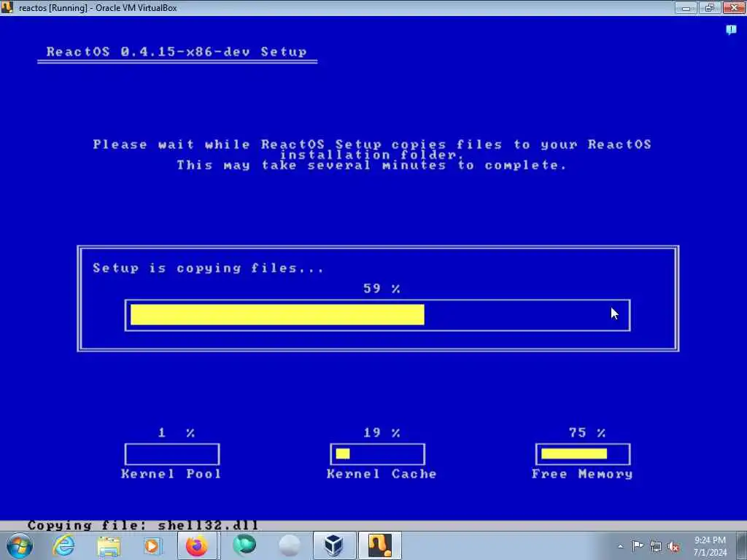Click "Copying file: shell32.dll" status line
The width and height of the screenshot is (747, 560).
[143, 525]
